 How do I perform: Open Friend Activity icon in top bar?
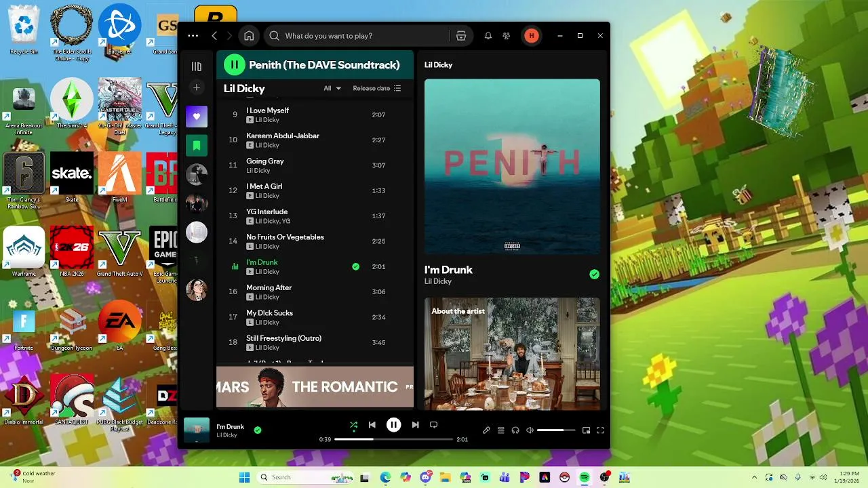pos(506,36)
